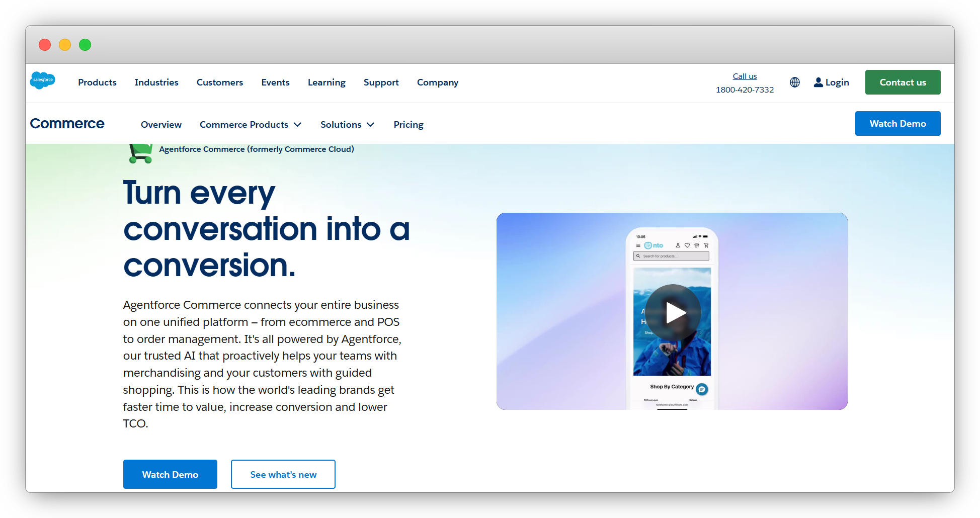Click the See what's new button

click(283, 474)
